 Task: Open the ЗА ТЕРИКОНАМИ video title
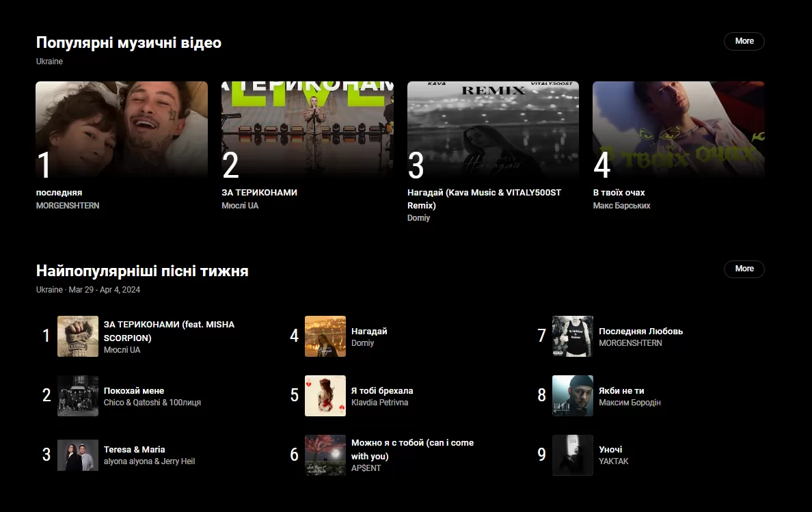pyautogui.click(x=260, y=193)
